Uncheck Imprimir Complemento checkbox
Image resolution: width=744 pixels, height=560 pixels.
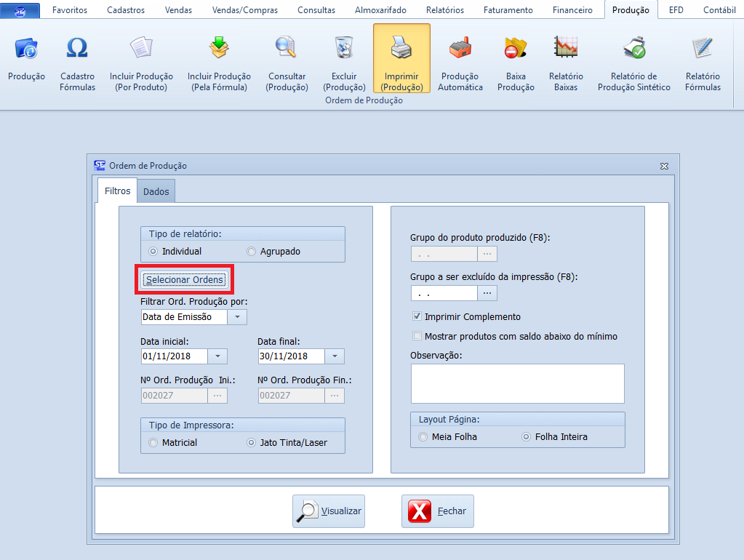click(417, 317)
